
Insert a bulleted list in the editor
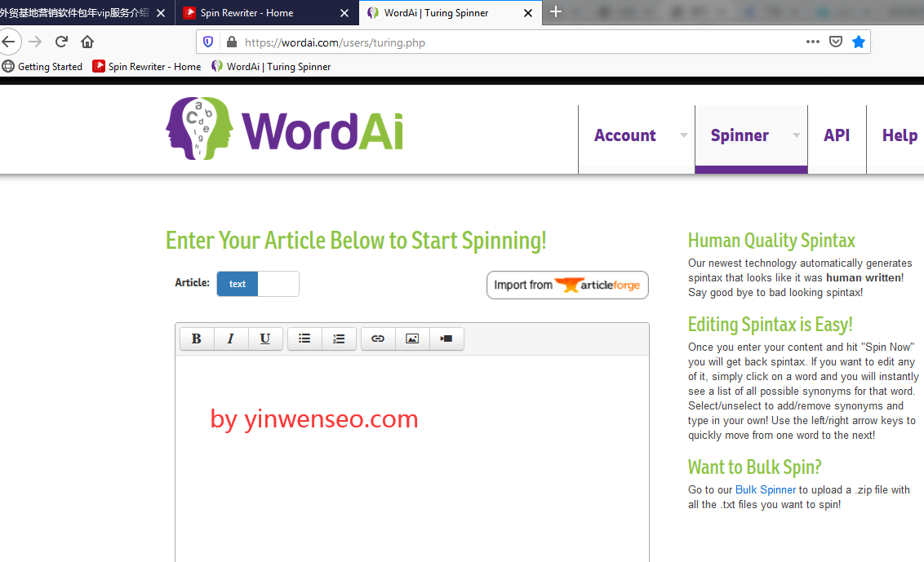[304, 339]
